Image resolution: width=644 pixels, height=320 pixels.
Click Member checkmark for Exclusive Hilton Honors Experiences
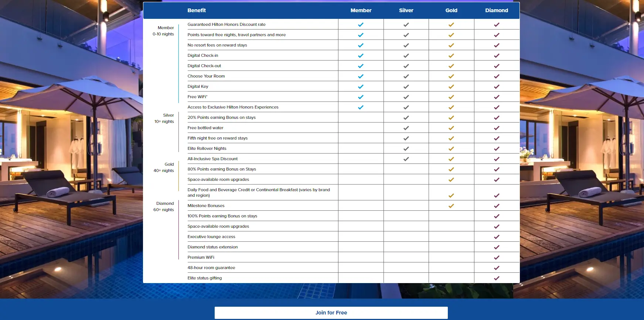click(361, 107)
